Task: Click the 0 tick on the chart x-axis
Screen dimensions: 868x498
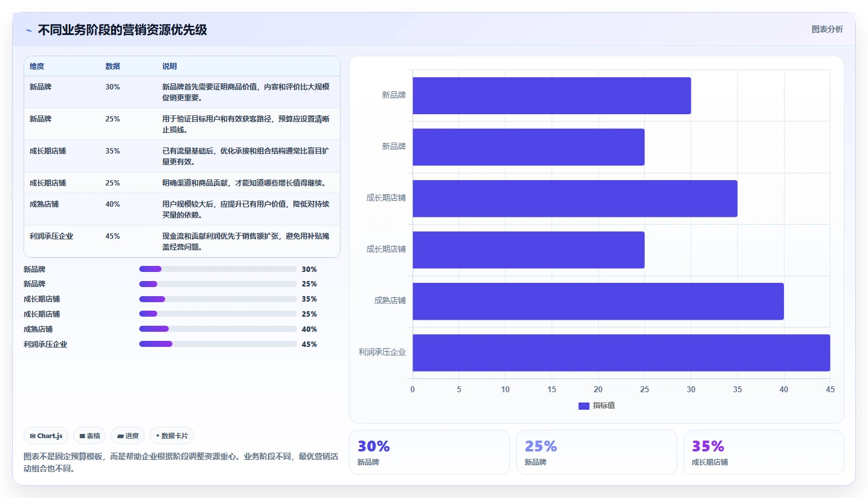Action: click(x=413, y=390)
